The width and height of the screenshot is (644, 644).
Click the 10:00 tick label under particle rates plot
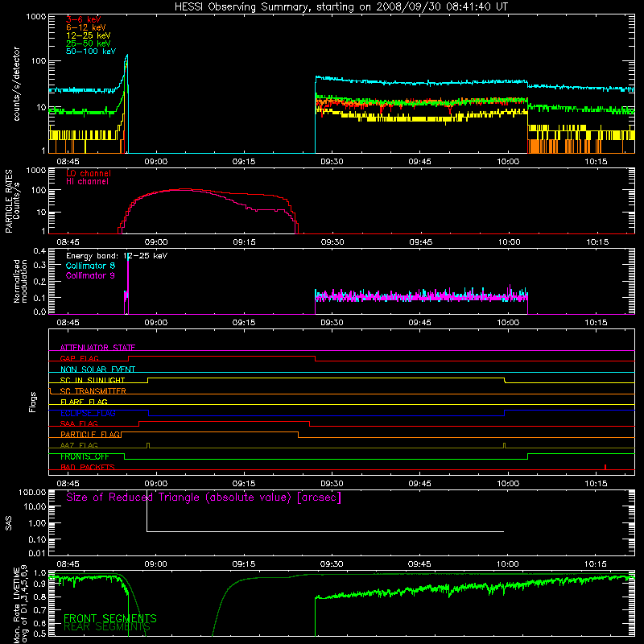click(x=510, y=242)
